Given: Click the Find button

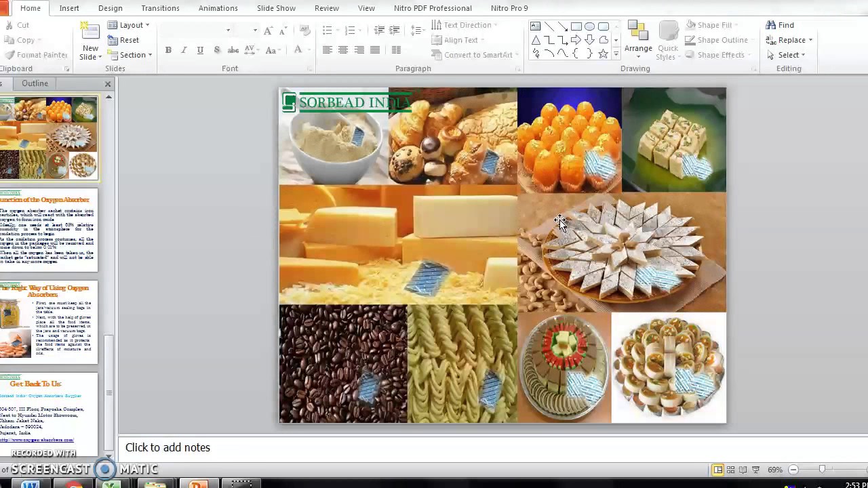Looking at the screenshot, I should coord(781,25).
